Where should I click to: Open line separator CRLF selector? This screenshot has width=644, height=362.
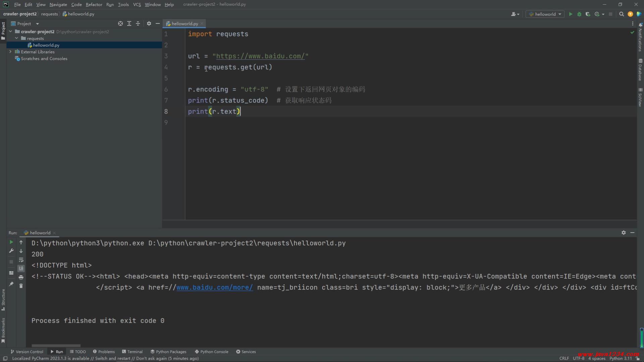pos(564,358)
